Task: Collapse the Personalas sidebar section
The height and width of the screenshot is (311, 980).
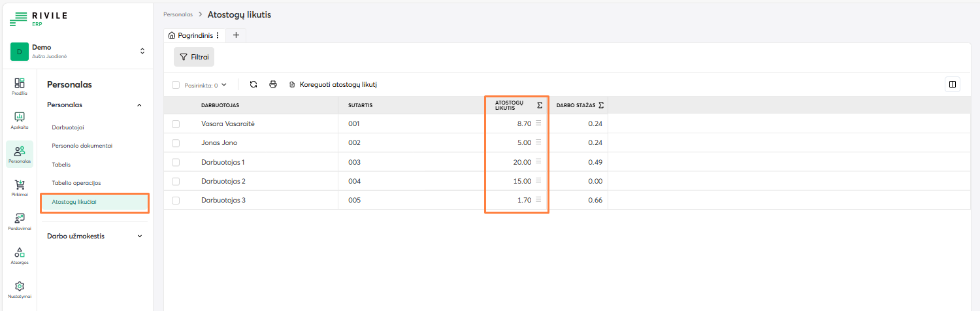Action: click(x=139, y=105)
